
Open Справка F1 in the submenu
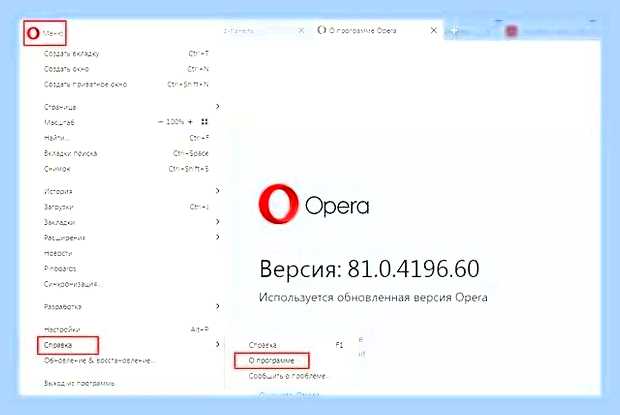296,345
